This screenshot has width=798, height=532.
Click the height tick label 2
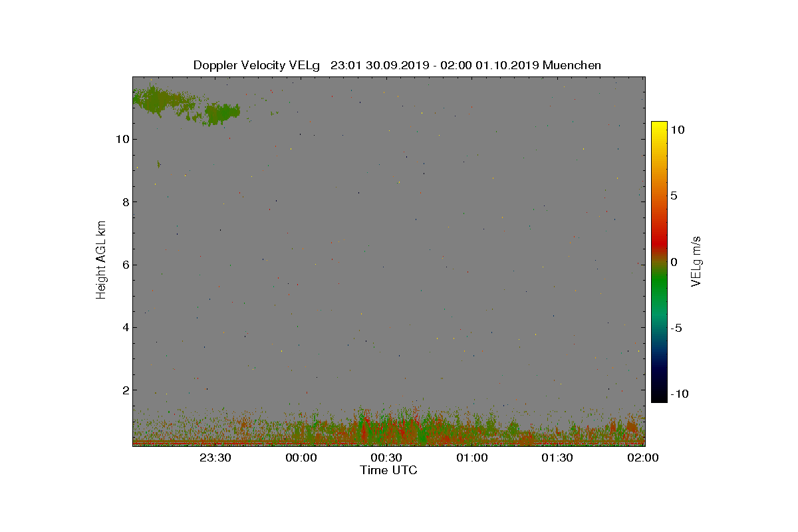(x=124, y=390)
